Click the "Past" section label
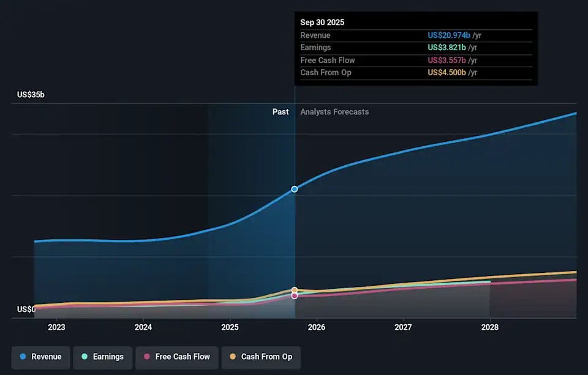This screenshot has width=588, height=375. pyautogui.click(x=281, y=112)
